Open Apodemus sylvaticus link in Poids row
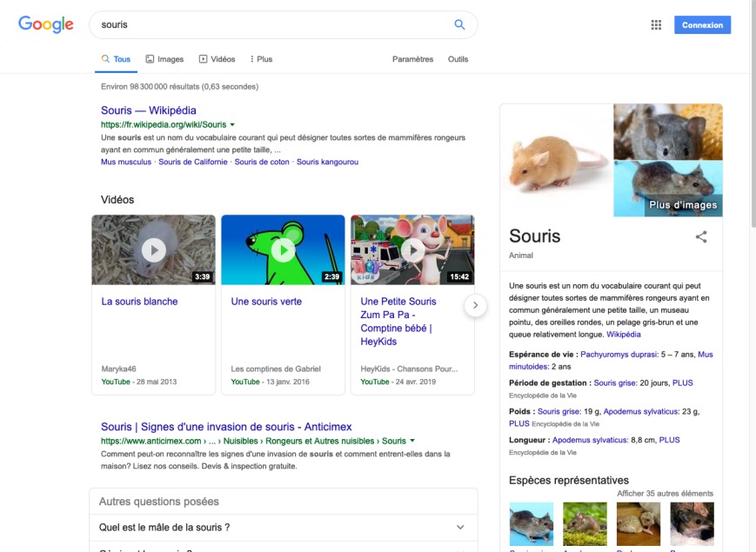This screenshot has width=756, height=552. (641, 411)
